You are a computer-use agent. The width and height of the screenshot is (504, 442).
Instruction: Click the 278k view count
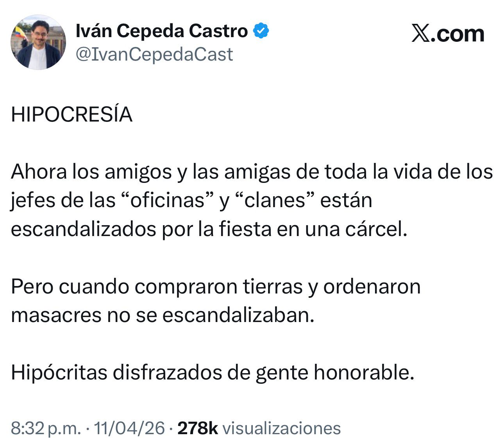197,428
